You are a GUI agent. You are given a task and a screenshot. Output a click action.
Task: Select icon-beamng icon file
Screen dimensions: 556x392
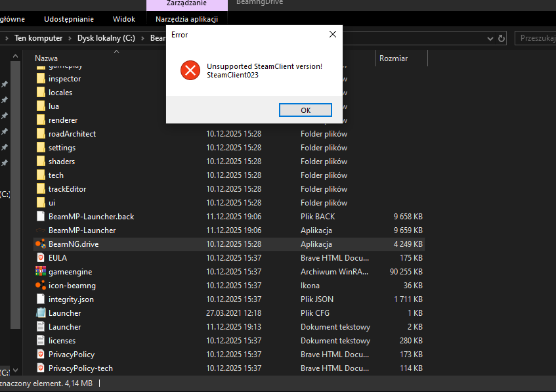(x=41, y=285)
